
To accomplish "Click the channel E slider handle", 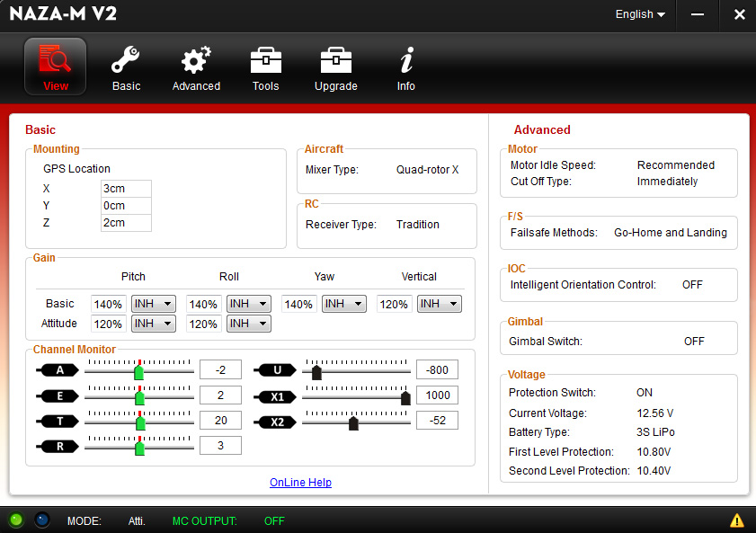I will click(140, 397).
